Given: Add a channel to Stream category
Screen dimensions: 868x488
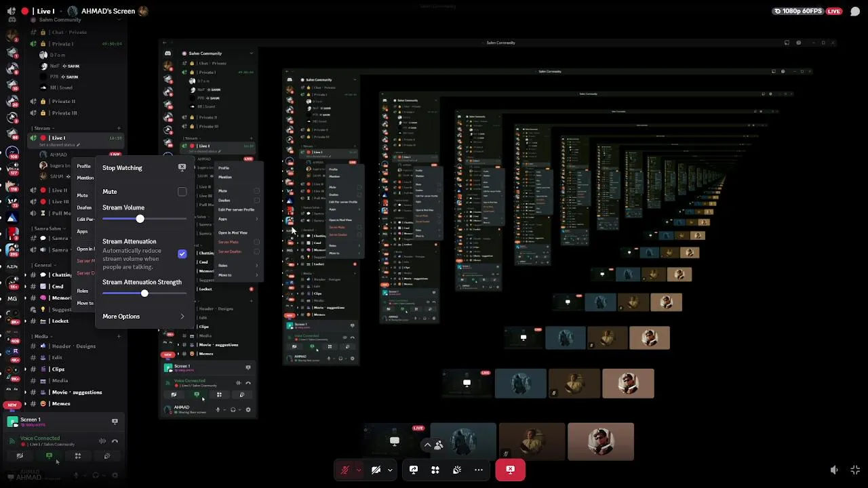Looking at the screenshot, I should click(x=119, y=128).
